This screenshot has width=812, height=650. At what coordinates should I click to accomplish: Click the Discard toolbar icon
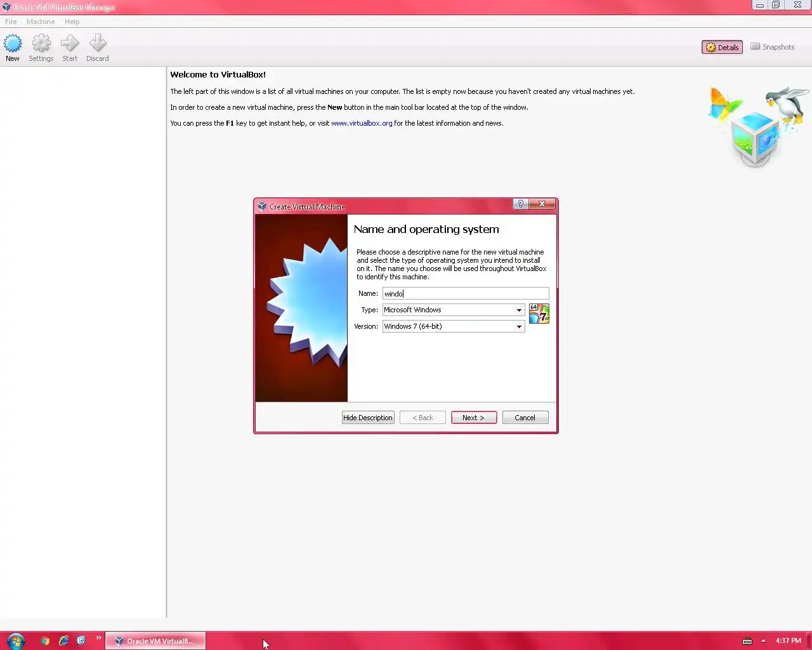[98, 48]
